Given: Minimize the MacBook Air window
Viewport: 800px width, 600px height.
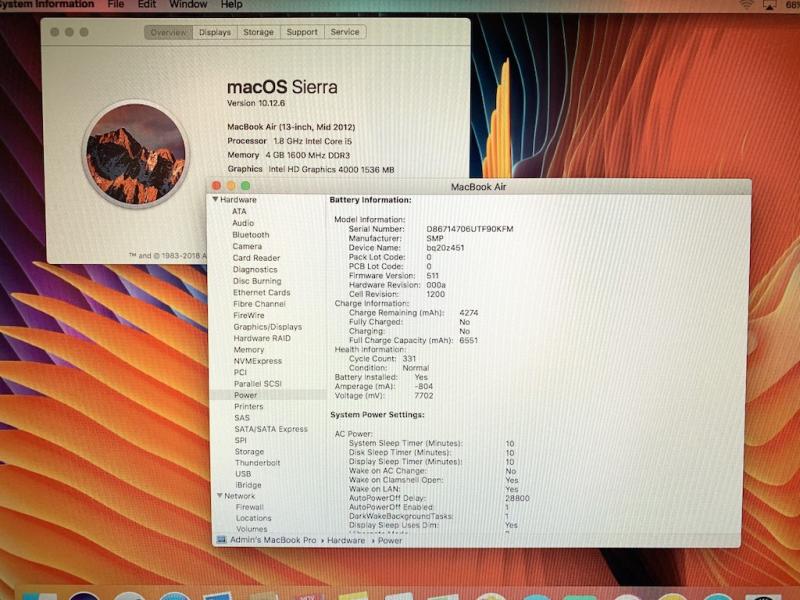Looking at the screenshot, I should click(231, 186).
